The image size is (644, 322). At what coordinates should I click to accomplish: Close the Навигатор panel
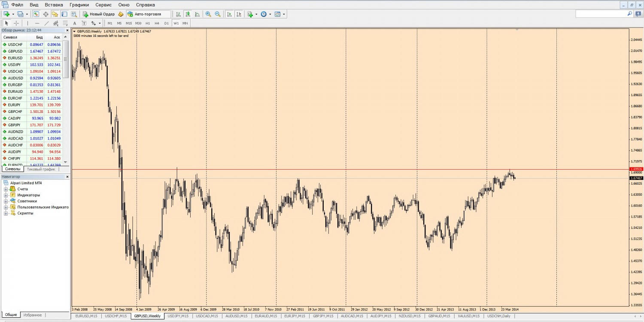[67, 176]
